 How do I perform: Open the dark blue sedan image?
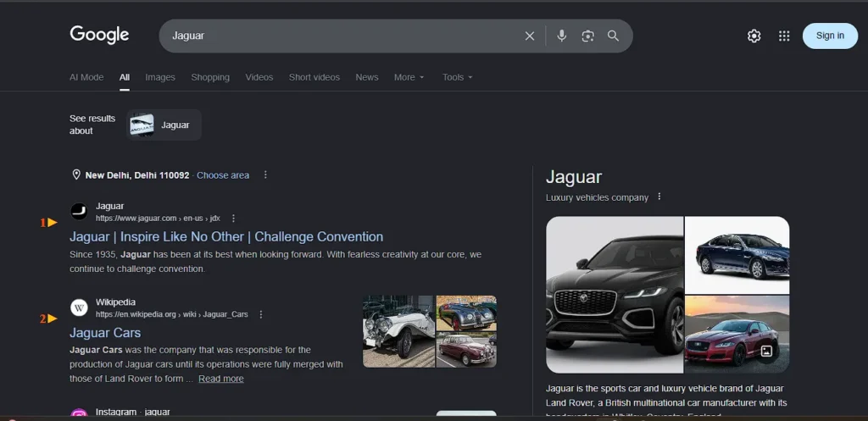coord(737,255)
